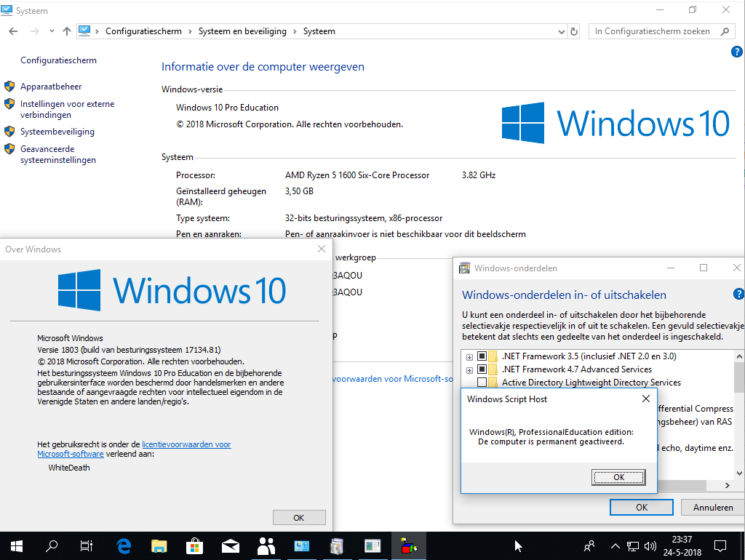Click OK in the Windows Script Host dialog

618,477
